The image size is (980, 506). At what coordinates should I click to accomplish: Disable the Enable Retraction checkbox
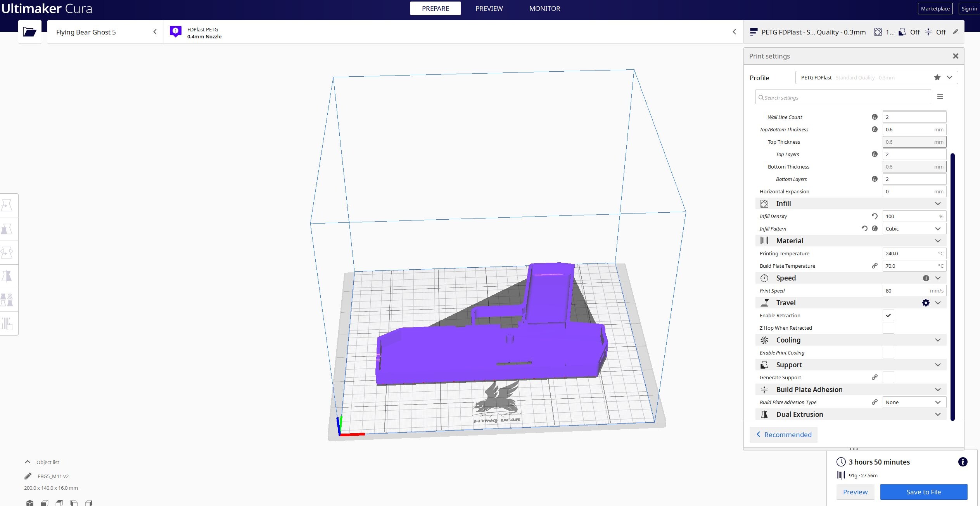pyautogui.click(x=888, y=315)
